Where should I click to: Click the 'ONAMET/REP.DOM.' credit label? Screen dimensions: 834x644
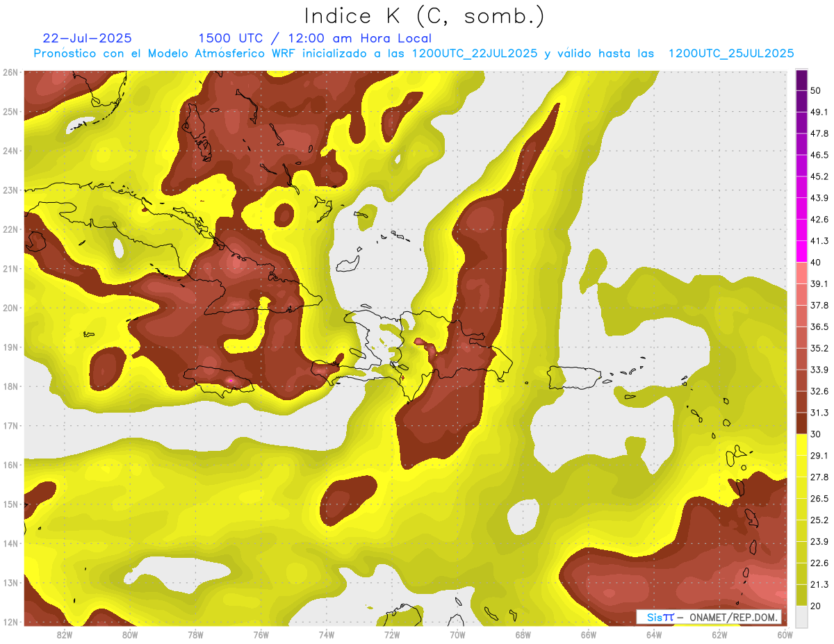[733, 617]
